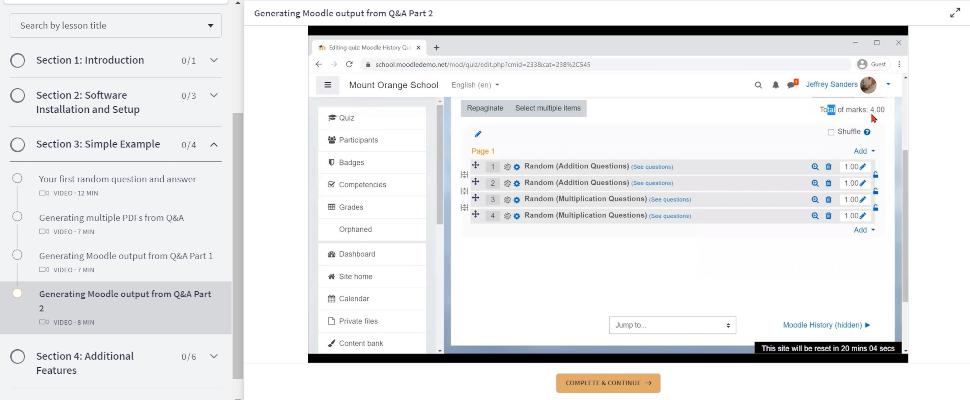Screen dimensions: 970x400
Task: Edit maximum mark pencil for question 3
Action: [x=863, y=199]
